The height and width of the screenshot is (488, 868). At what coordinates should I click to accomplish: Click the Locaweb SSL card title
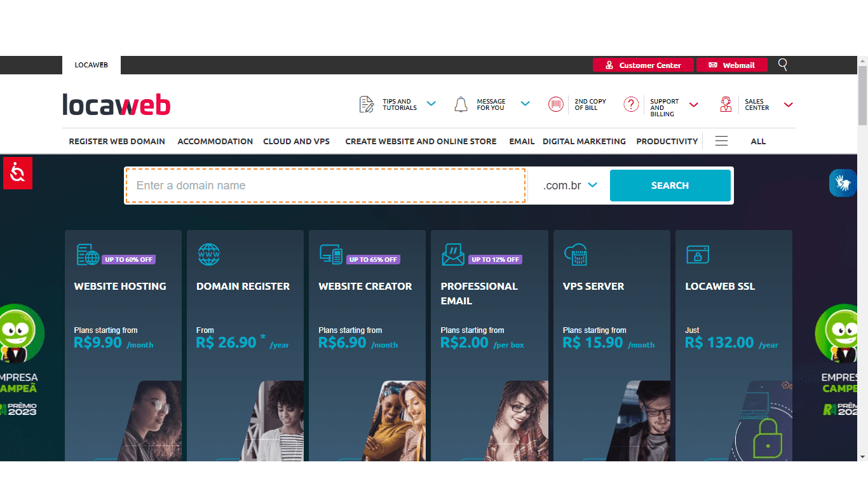click(720, 287)
